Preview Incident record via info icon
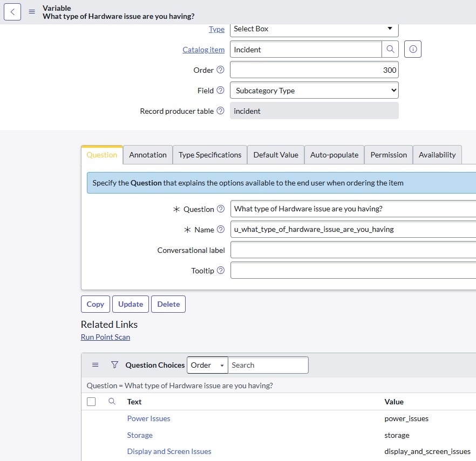The width and height of the screenshot is (476, 461). click(413, 49)
